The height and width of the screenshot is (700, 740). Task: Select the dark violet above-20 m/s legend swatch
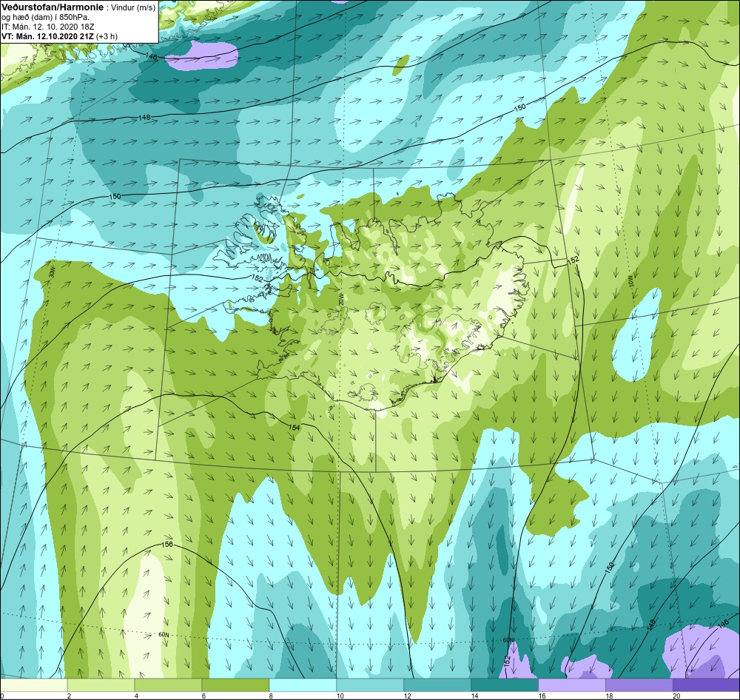tap(706, 685)
